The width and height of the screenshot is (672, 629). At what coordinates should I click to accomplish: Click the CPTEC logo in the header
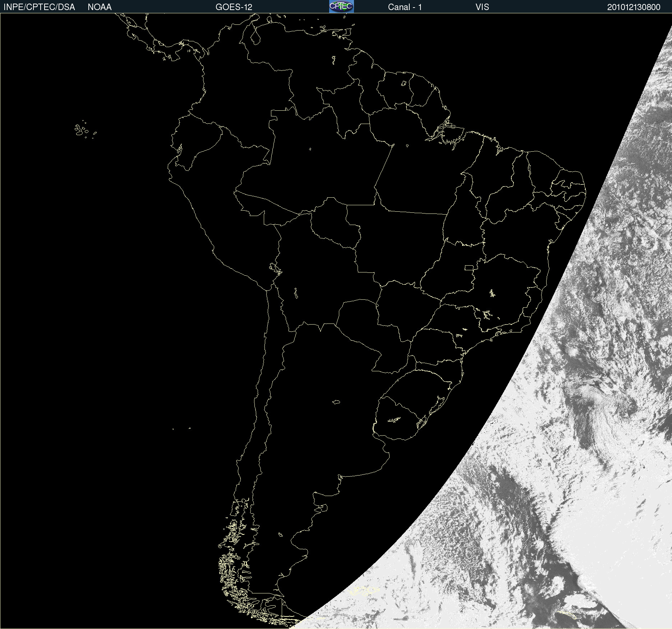click(x=341, y=6)
